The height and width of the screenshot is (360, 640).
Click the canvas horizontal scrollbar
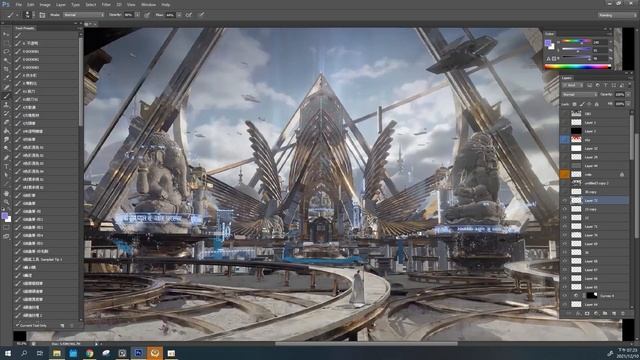point(366,344)
